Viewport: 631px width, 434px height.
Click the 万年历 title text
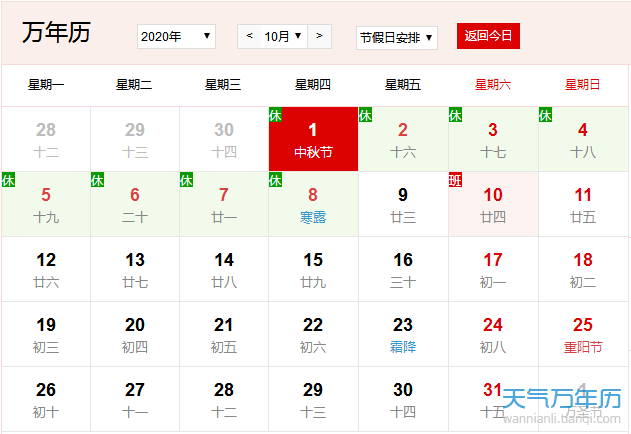[x=56, y=32]
